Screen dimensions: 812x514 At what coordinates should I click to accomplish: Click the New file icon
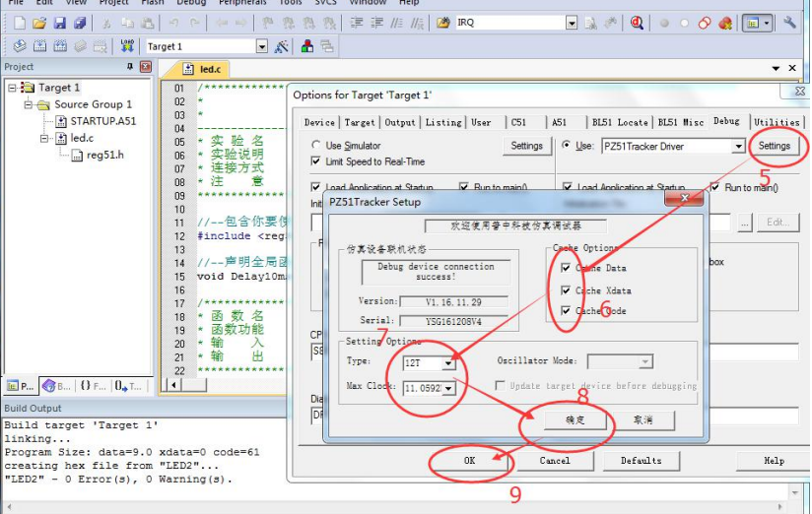pos(19,23)
